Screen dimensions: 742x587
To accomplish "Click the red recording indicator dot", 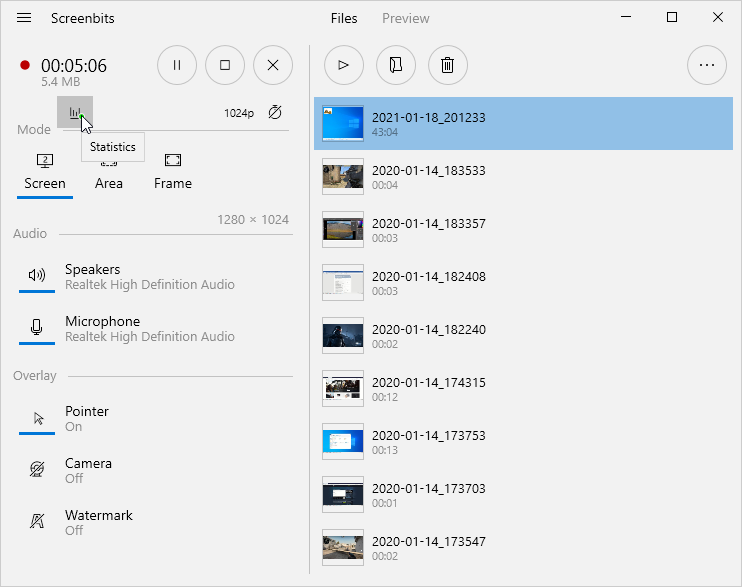I will (25, 65).
